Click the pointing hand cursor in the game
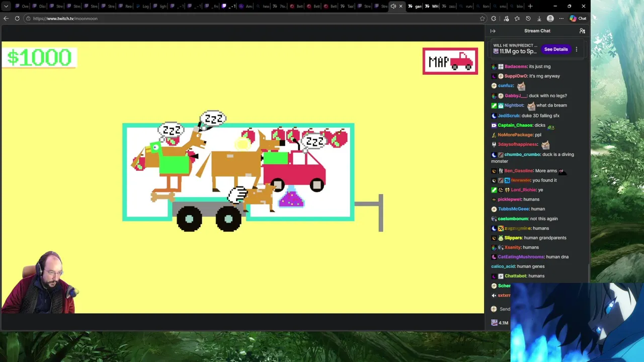This screenshot has height=362, width=644. (x=237, y=195)
